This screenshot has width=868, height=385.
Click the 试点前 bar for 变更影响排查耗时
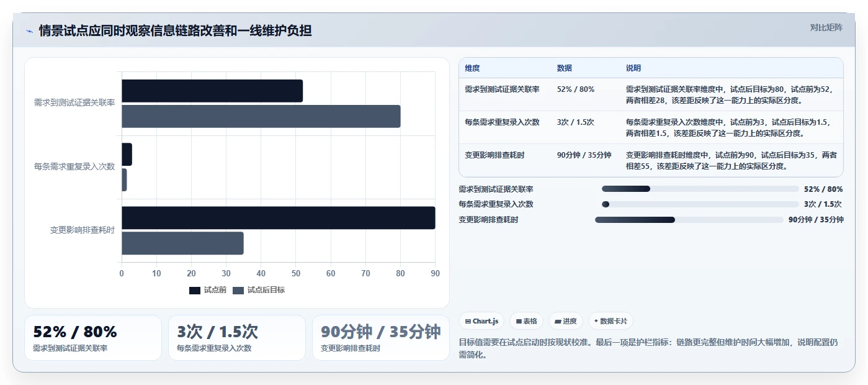[278, 218]
